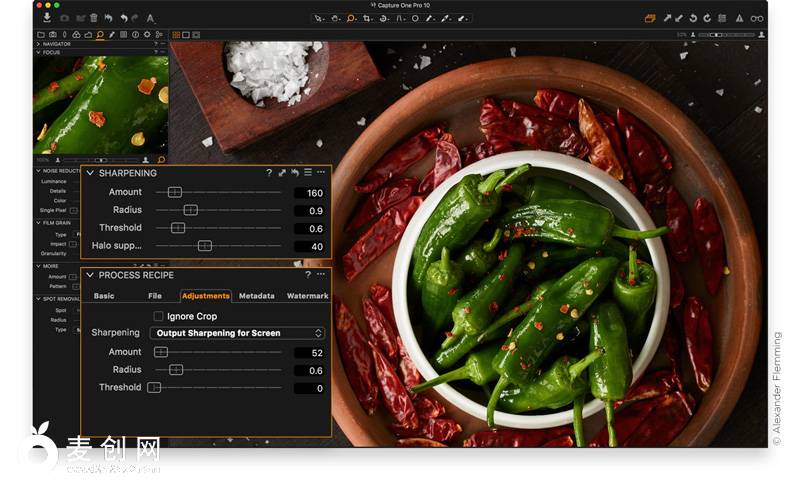Click the Focus panel pepper thumbnail
This screenshot has height=480, width=800.
click(x=101, y=105)
